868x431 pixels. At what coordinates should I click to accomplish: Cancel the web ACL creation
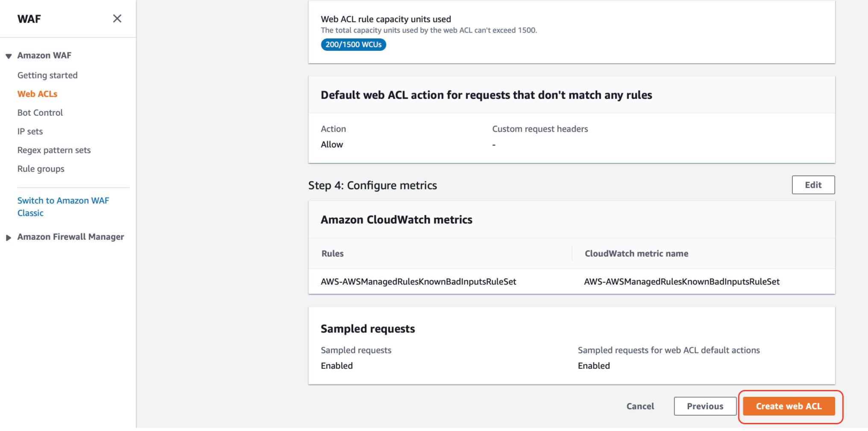tap(640, 406)
